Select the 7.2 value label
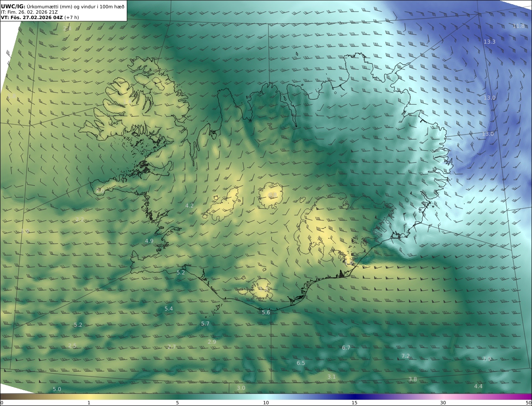 pos(406,356)
